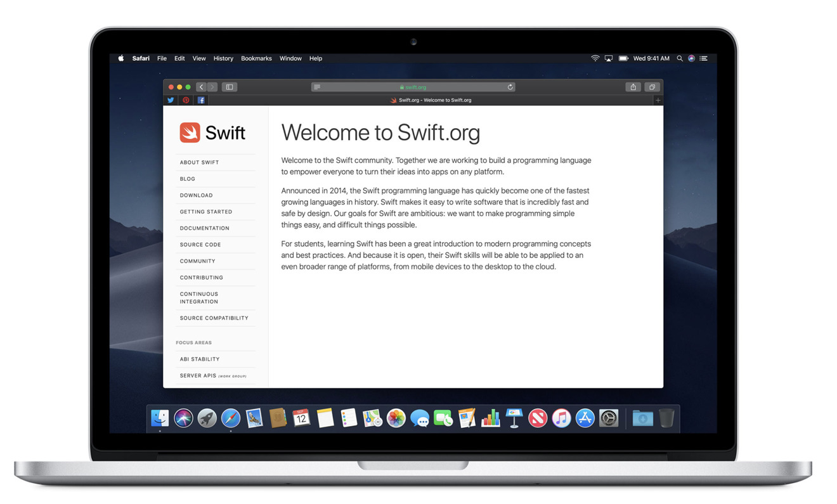Open Photos icon in Dock

click(396, 418)
